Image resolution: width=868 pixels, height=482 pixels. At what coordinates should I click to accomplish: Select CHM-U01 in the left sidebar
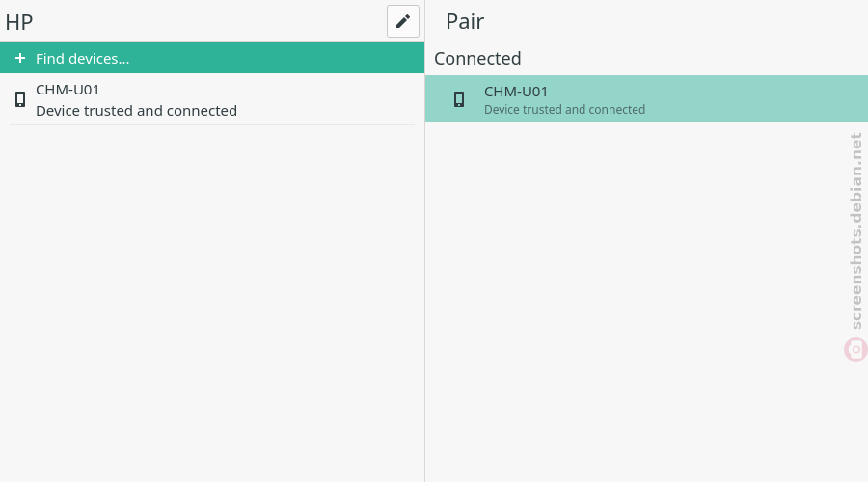[212, 99]
